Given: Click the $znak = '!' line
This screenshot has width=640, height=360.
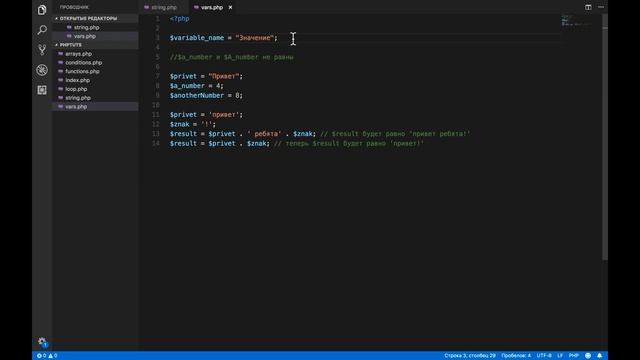Looking at the screenshot, I should click(x=193, y=124).
